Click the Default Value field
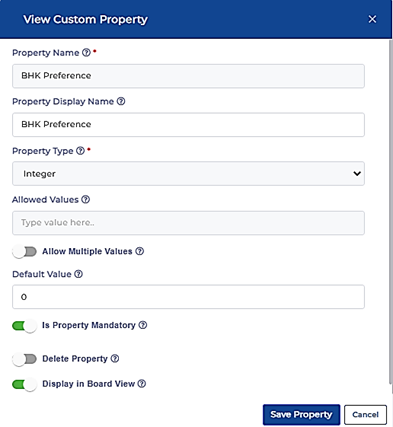The width and height of the screenshot is (393, 427). (x=188, y=297)
